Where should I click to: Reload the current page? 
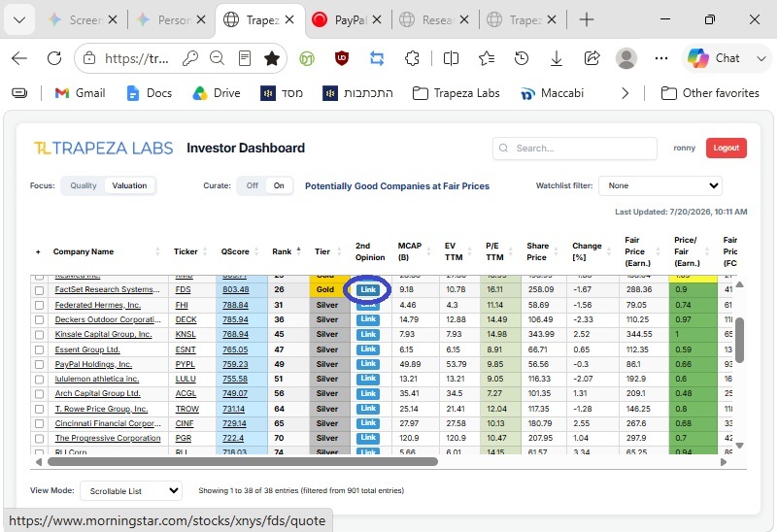[54, 58]
